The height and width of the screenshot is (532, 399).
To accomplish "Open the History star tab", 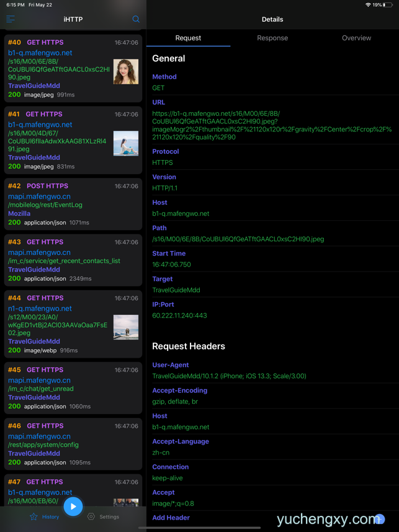I will pyautogui.click(x=45, y=516).
